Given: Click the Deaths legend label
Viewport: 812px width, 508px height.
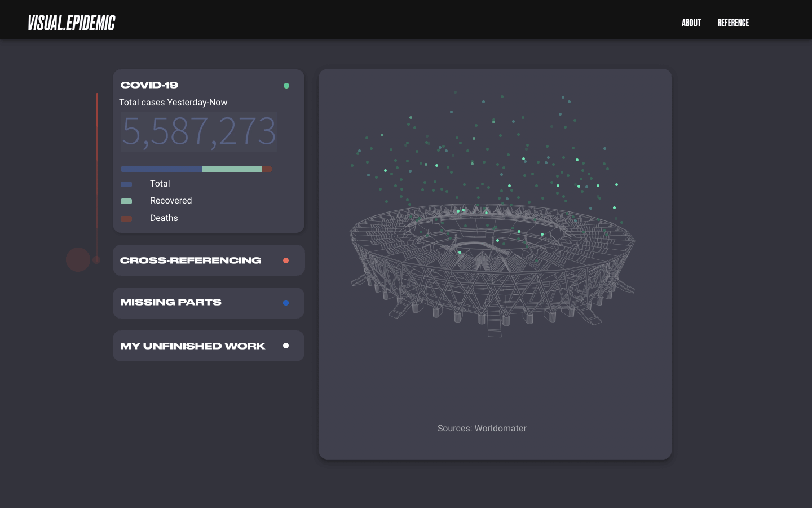Looking at the screenshot, I should pos(164,218).
